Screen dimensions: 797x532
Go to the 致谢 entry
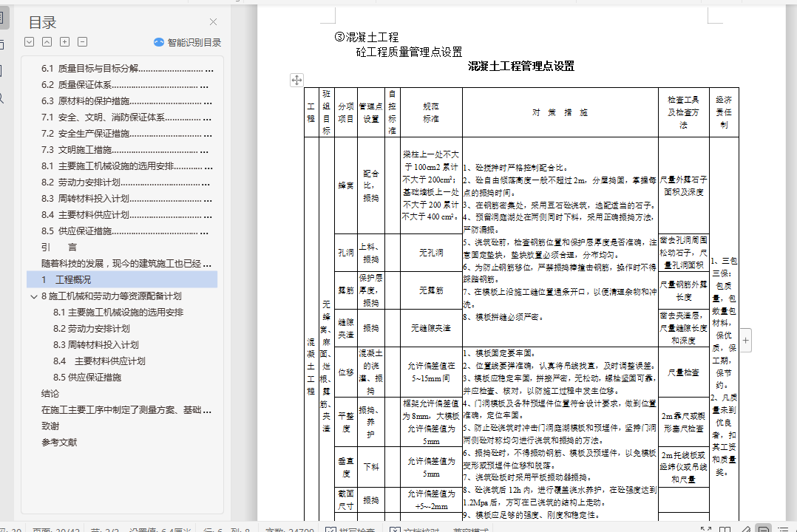coord(50,426)
